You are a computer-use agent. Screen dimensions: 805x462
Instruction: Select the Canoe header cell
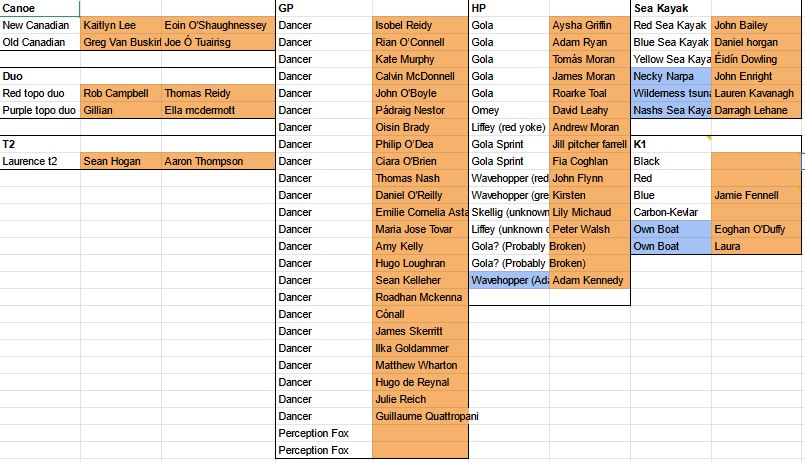point(40,8)
